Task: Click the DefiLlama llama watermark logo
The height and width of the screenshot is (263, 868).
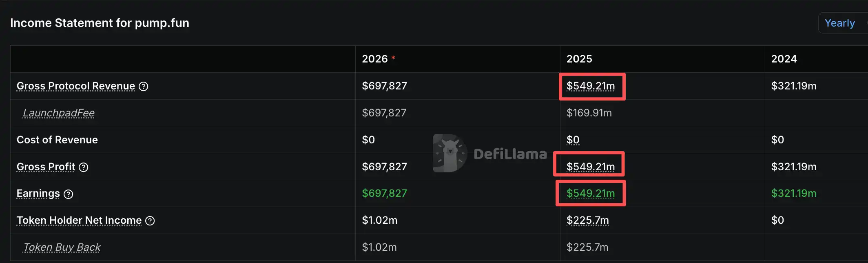Action: point(450,153)
